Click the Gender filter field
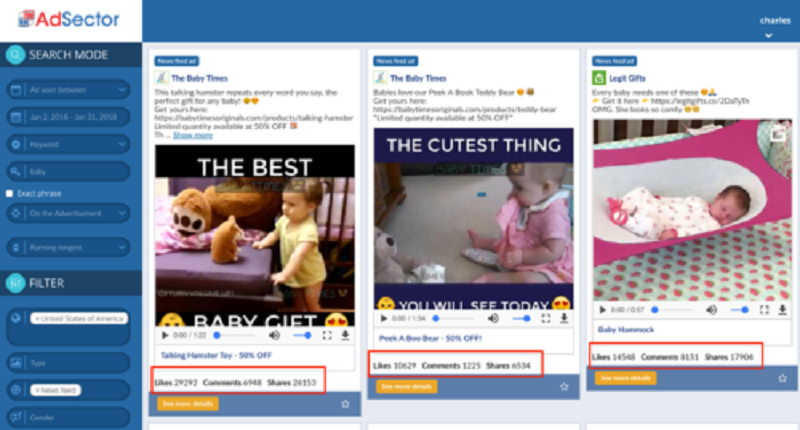 [x=68, y=417]
